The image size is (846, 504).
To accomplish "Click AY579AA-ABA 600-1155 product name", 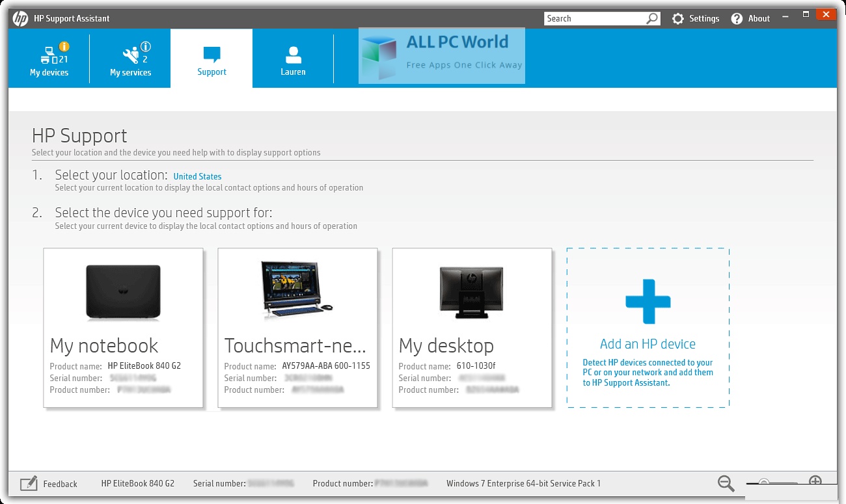I will pyautogui.click(x=326, y=365).
